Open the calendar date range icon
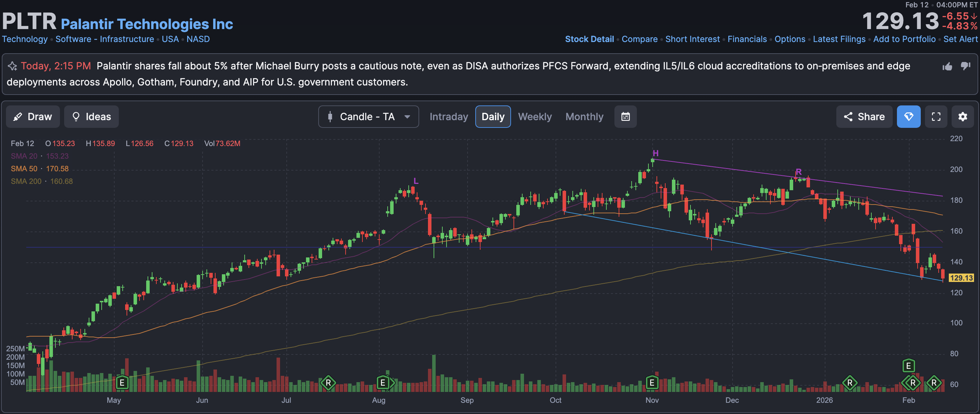Screen dimensions: 980x414 coord(625,117)
